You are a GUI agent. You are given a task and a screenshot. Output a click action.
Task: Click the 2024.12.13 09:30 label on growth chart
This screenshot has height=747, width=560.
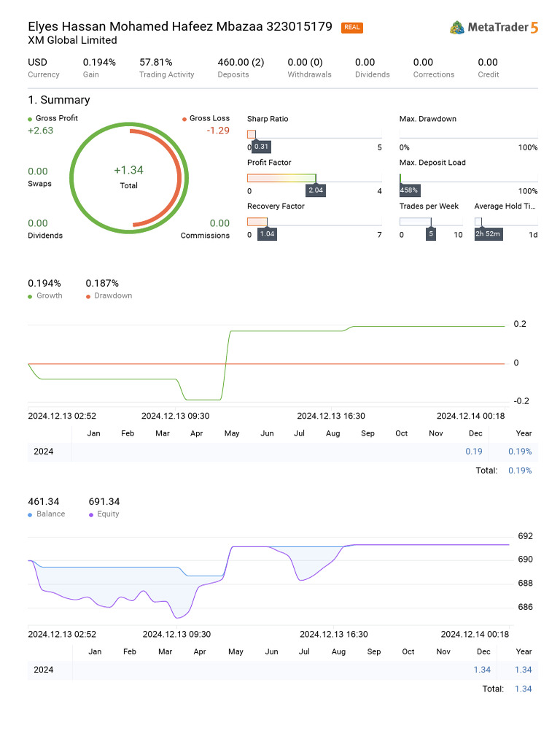point(175,416)
